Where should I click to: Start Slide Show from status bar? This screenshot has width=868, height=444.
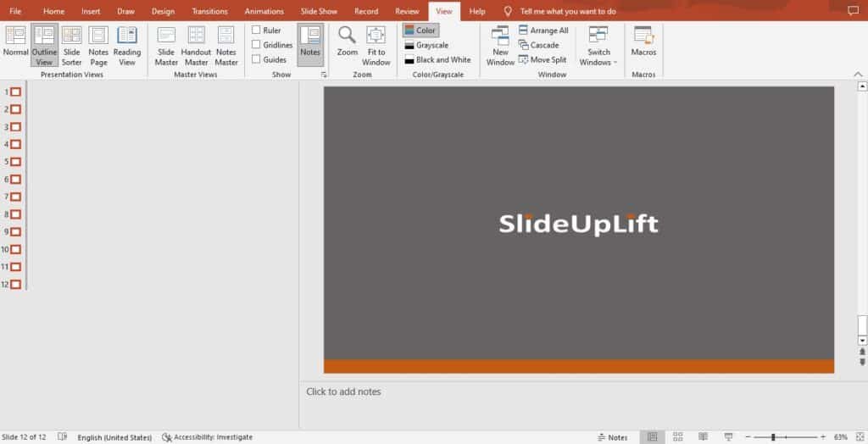click(728, 437)
